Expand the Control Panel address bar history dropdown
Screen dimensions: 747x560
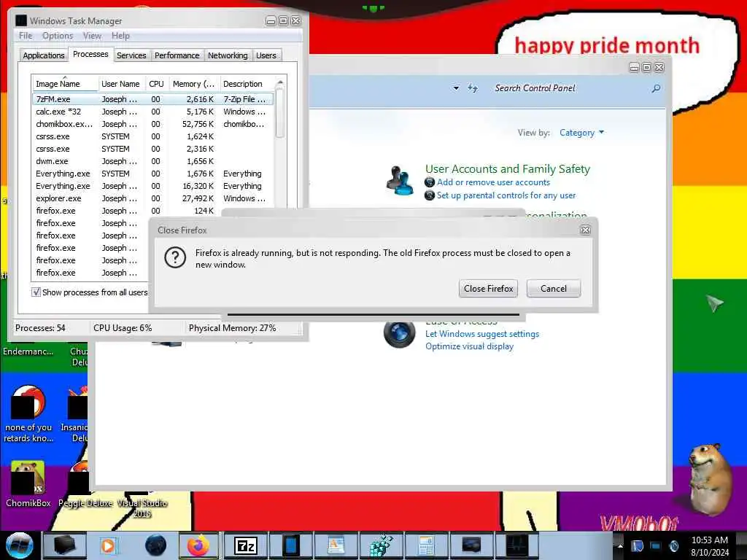click(456, 88)
